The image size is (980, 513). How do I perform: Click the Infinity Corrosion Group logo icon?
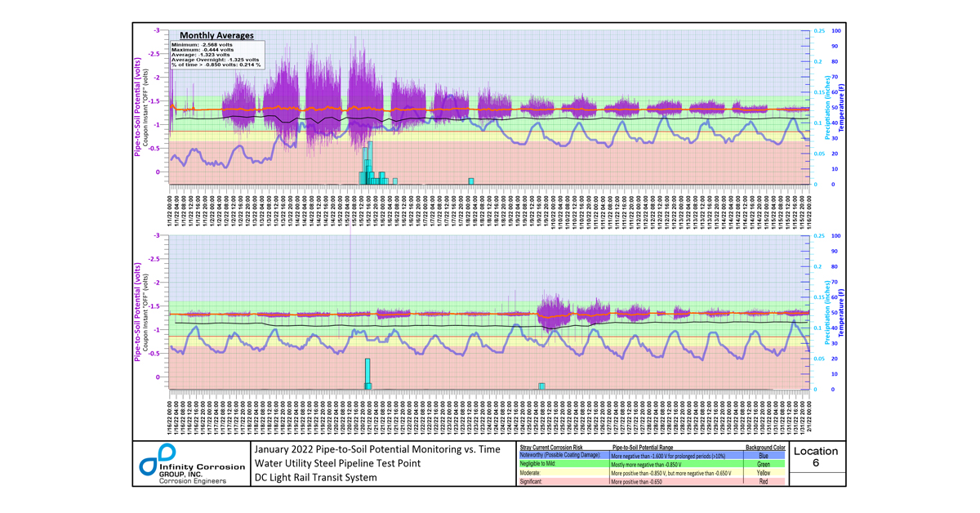pyautogui.click(x=156, y=459)
